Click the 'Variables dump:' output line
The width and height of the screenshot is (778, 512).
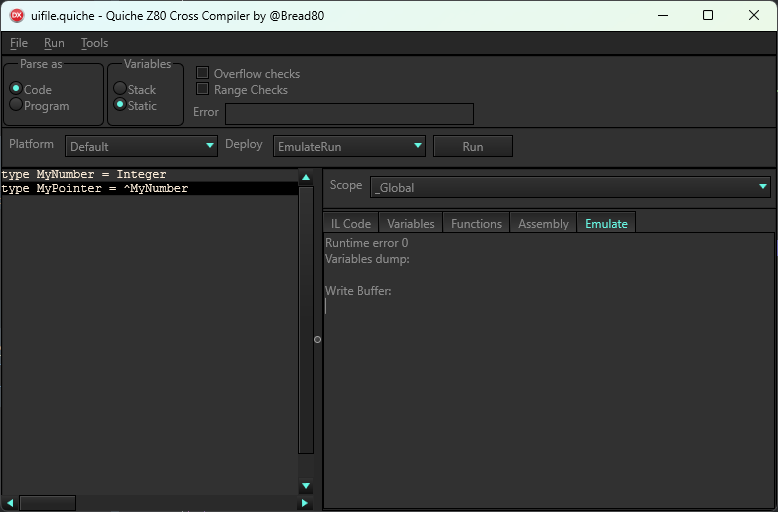coord(367,258)
